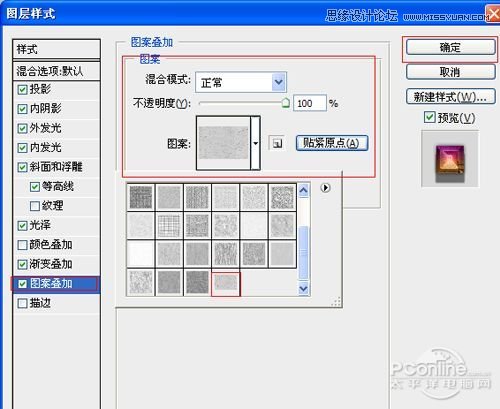Select first pattern in top row
The width and height of the screenshot is (500, 409).
point(141,197)
